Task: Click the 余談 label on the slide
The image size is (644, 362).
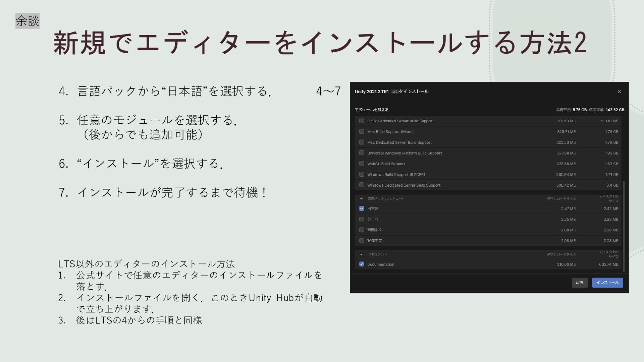Action: [x=28, y=21]
